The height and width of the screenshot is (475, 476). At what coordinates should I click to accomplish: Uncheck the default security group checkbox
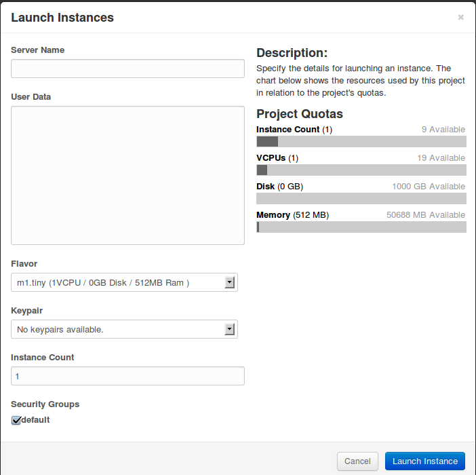[x=16, y=420]
